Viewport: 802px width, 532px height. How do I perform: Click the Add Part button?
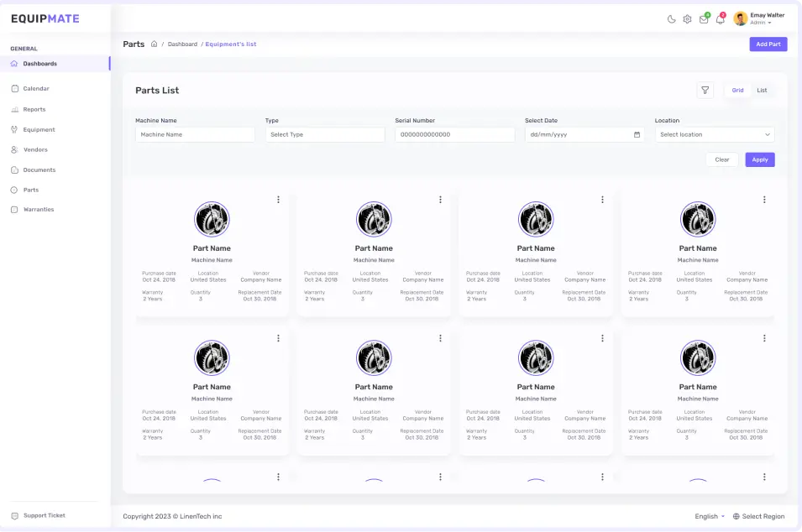pos(768,44)
